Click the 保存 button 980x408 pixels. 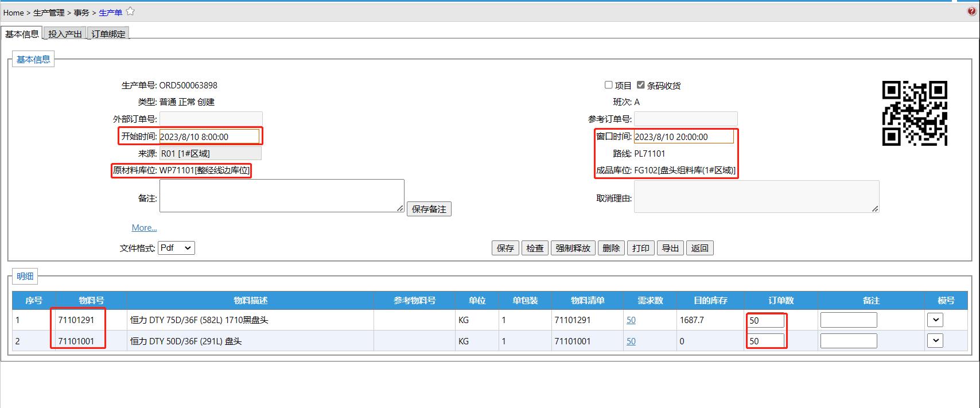(x=505, y=248)
